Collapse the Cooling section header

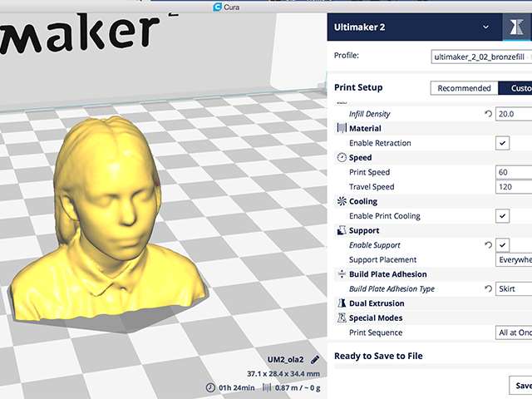(433, 201)
